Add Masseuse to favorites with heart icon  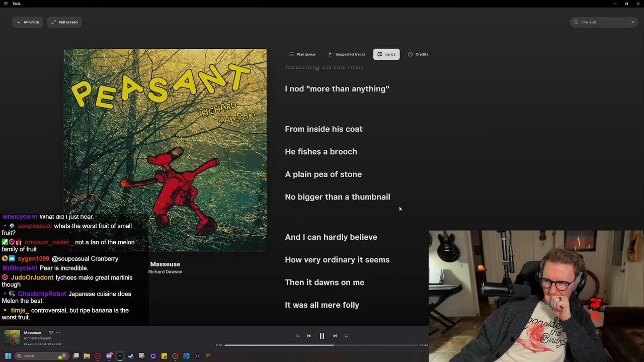51,332
